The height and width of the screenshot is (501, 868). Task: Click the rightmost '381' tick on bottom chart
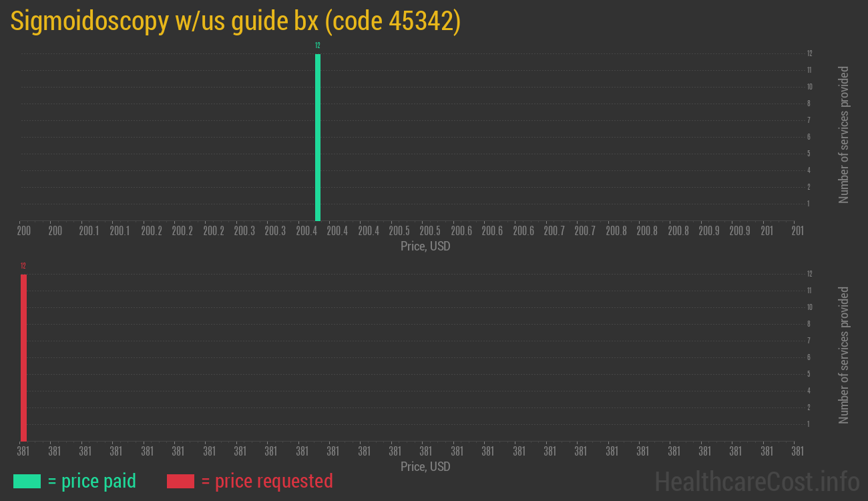(797, 451)
